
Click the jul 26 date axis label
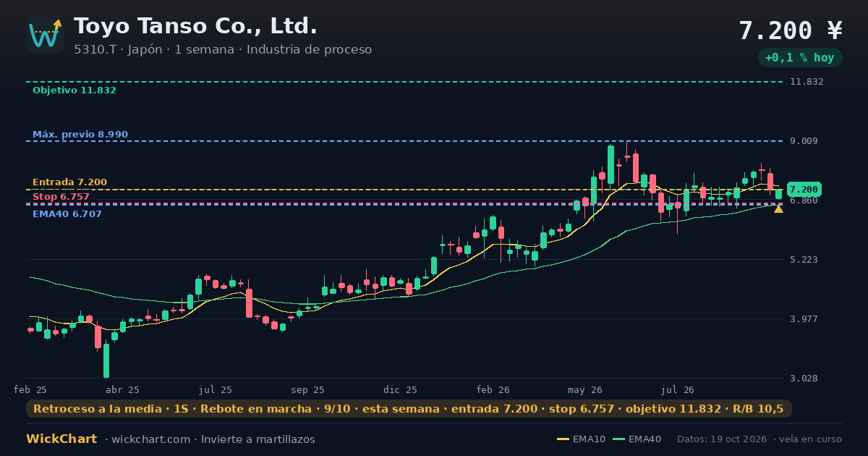click(678, 389)
